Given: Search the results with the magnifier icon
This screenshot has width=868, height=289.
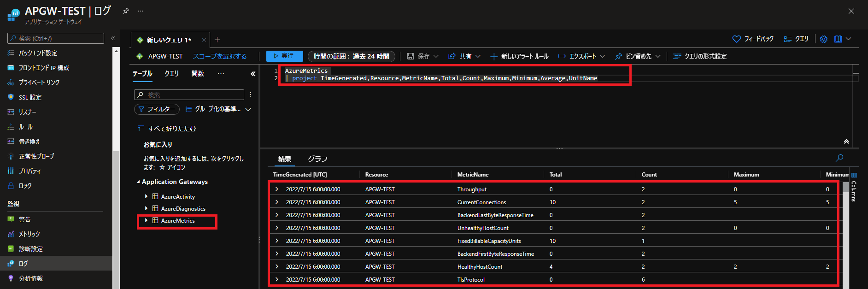Looking at the screenshot, I should (839, 158).
